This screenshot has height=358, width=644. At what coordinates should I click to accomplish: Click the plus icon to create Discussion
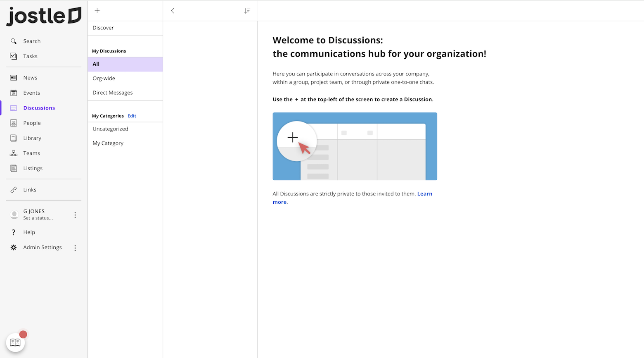pos(97,11)
